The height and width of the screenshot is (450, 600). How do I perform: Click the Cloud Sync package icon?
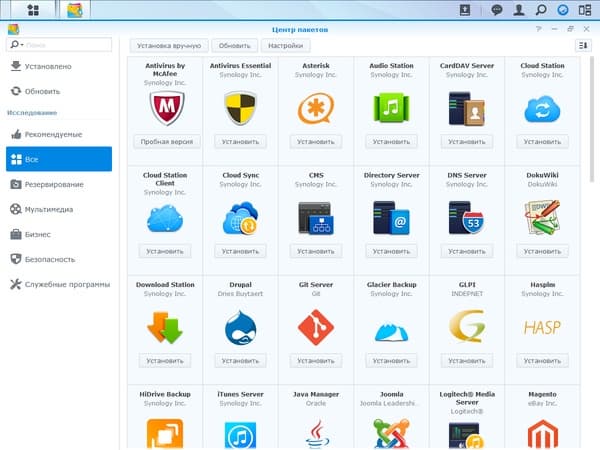(240, 218)
